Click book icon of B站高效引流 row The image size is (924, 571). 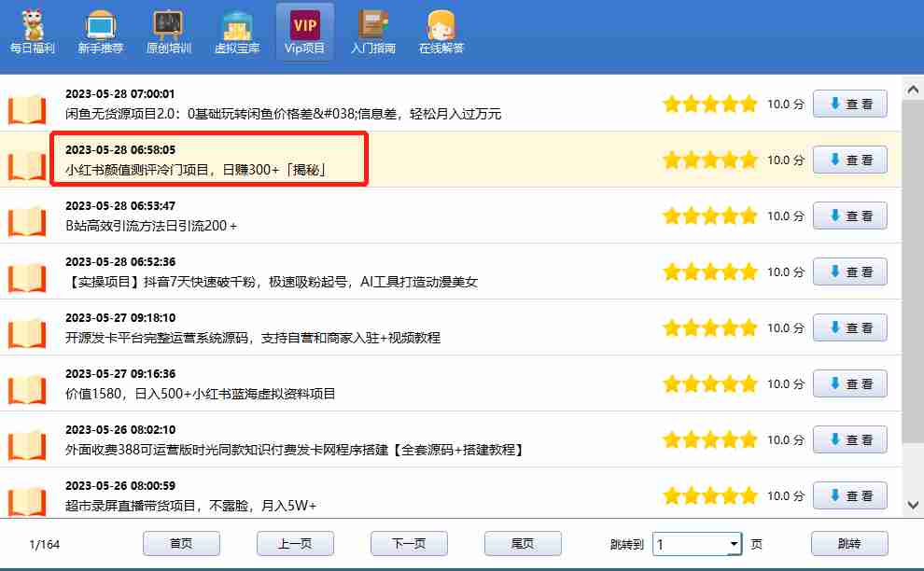point(27,221)
